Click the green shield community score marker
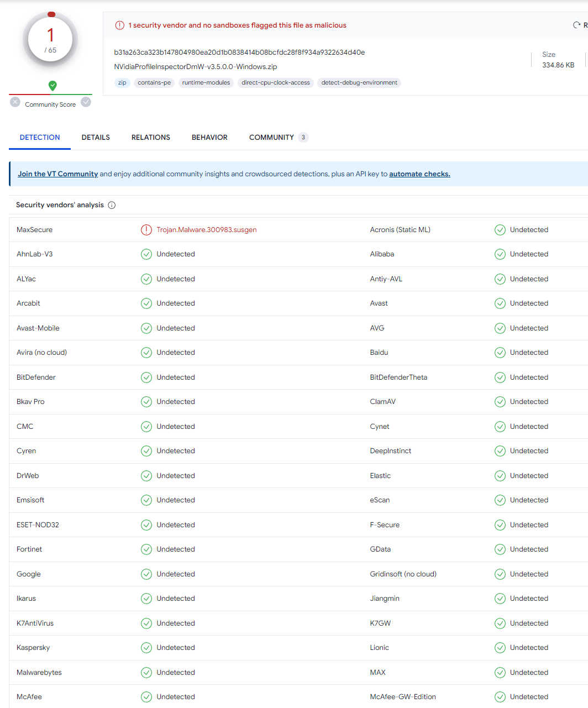 click(x=53, y=86)
